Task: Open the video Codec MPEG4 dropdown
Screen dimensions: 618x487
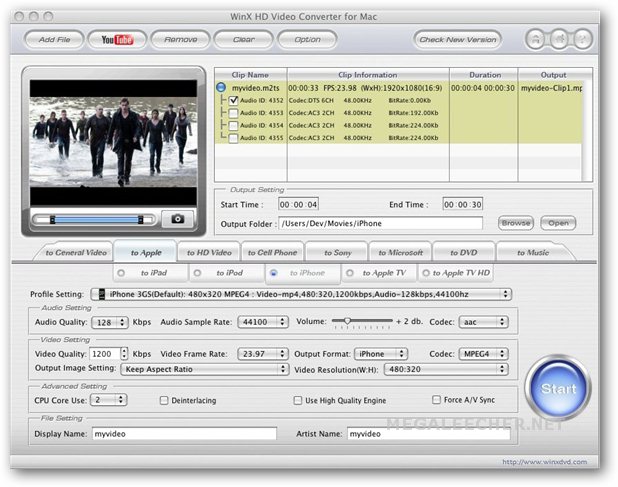Action: [484, 354]
